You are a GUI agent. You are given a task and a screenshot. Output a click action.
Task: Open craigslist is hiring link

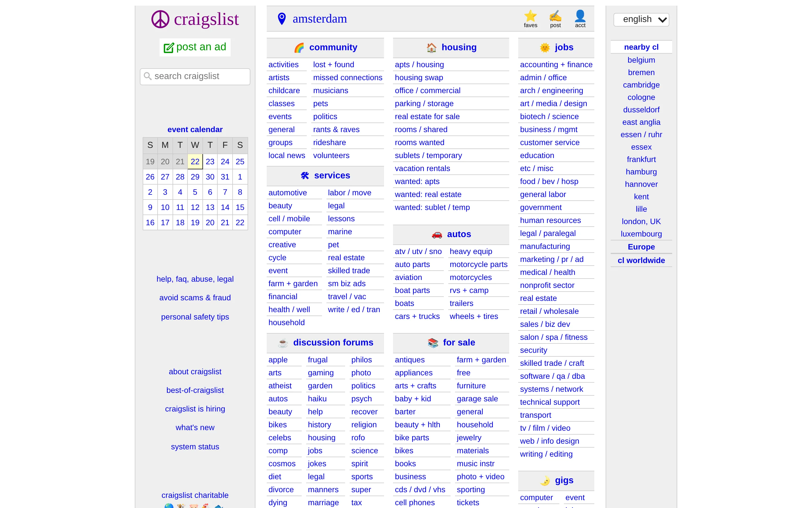195,409
